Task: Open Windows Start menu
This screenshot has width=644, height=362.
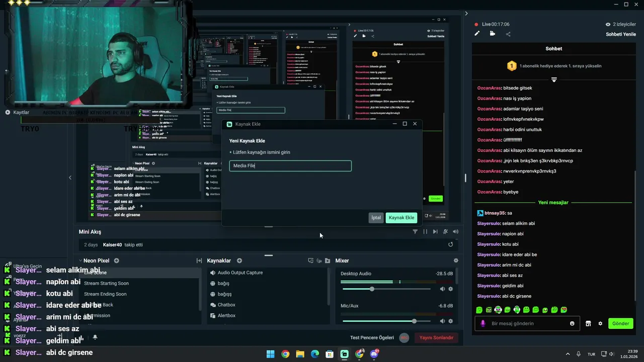Action: pos(270,354)
